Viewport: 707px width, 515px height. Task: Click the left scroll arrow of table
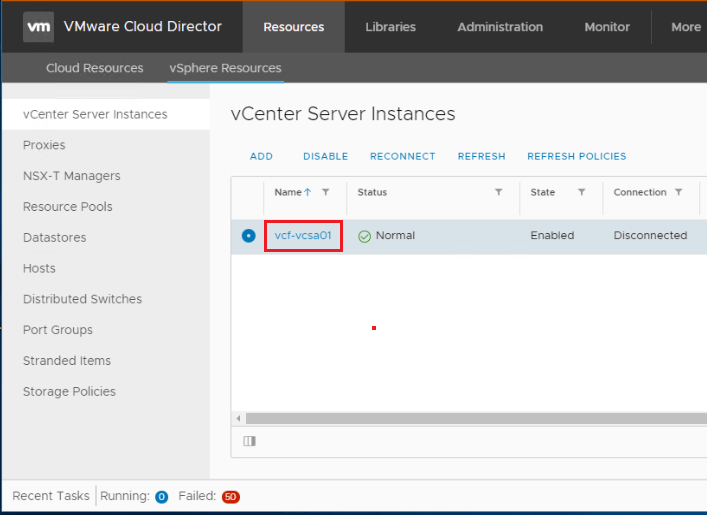tap(239, 418)
